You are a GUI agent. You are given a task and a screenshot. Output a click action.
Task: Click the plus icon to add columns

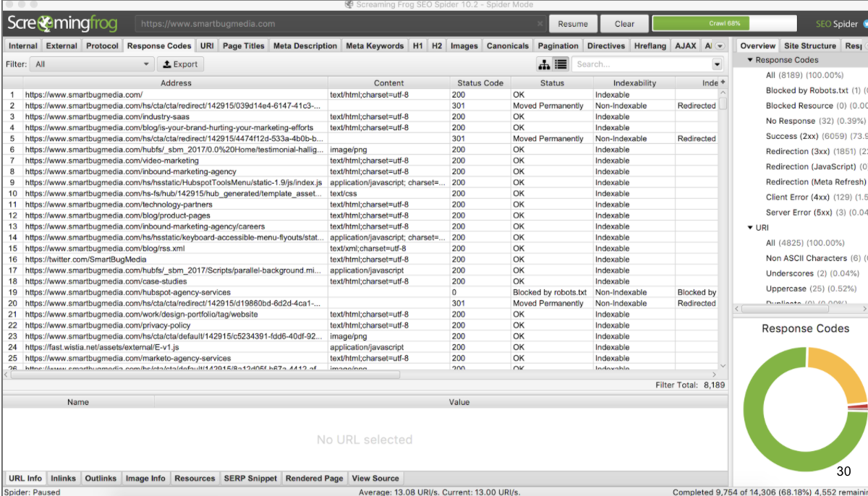[722, 82]
